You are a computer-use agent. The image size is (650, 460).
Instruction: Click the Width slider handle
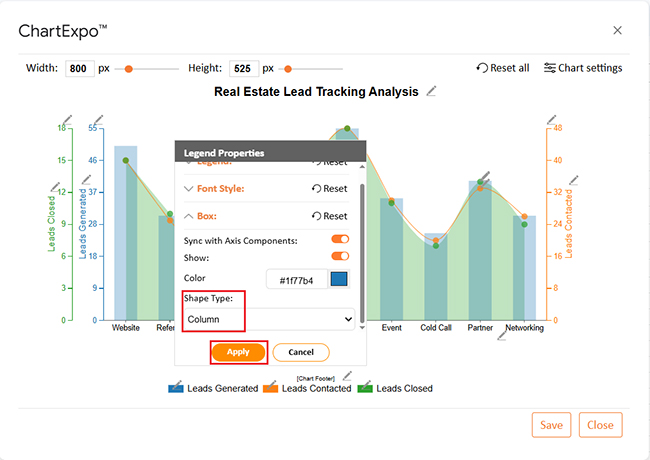128,69
